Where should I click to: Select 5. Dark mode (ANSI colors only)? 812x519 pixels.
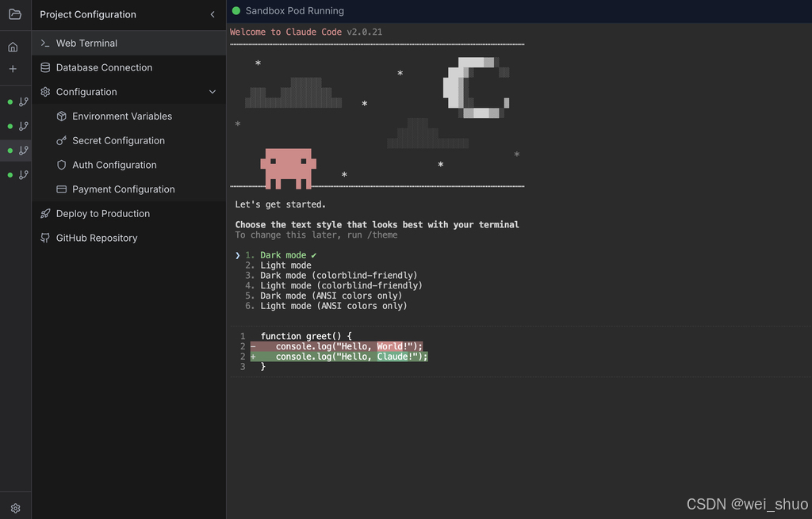(x=324, y=296)
